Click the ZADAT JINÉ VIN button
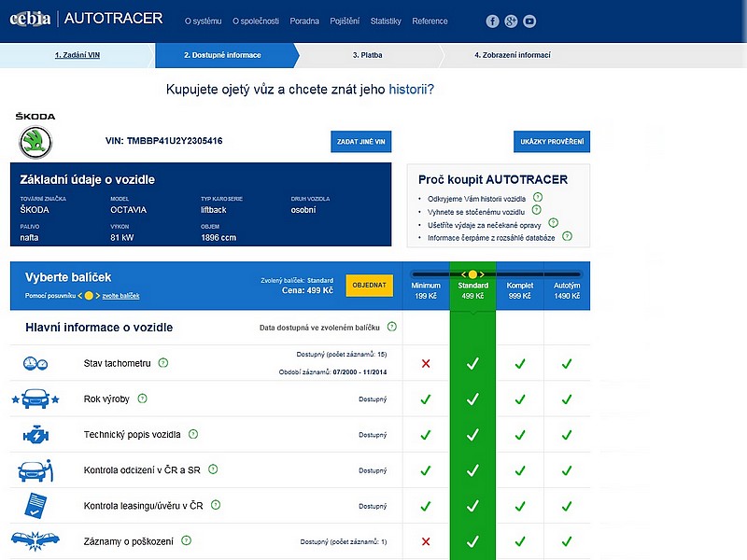Image resolution: width=747 pixels, height=560 pixels. click(361, 142)
